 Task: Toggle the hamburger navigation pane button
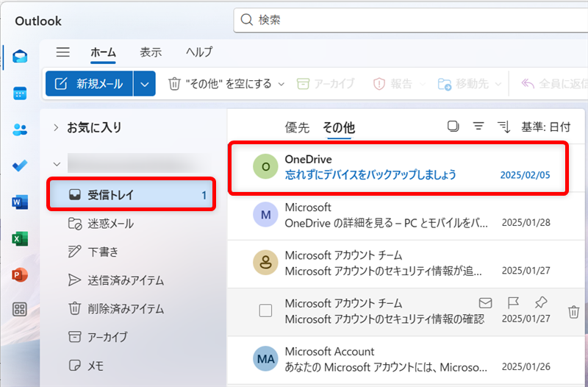point(63,52)
